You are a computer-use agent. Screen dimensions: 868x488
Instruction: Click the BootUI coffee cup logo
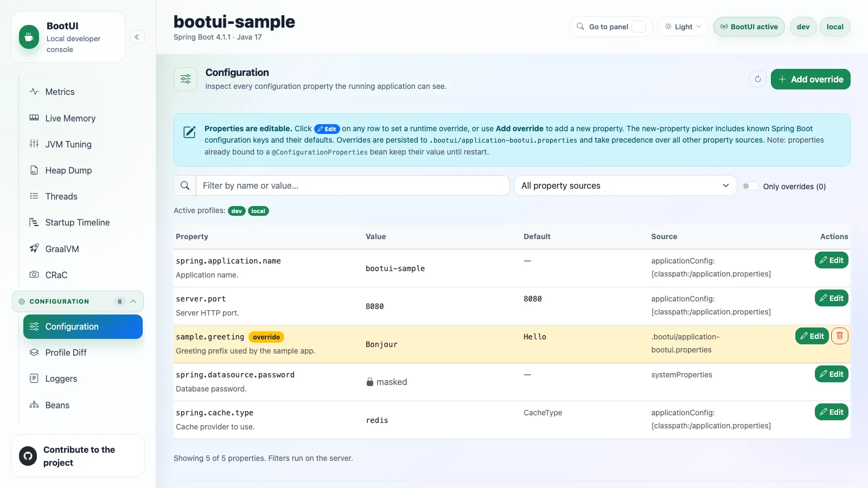click(x=29, y=37)
